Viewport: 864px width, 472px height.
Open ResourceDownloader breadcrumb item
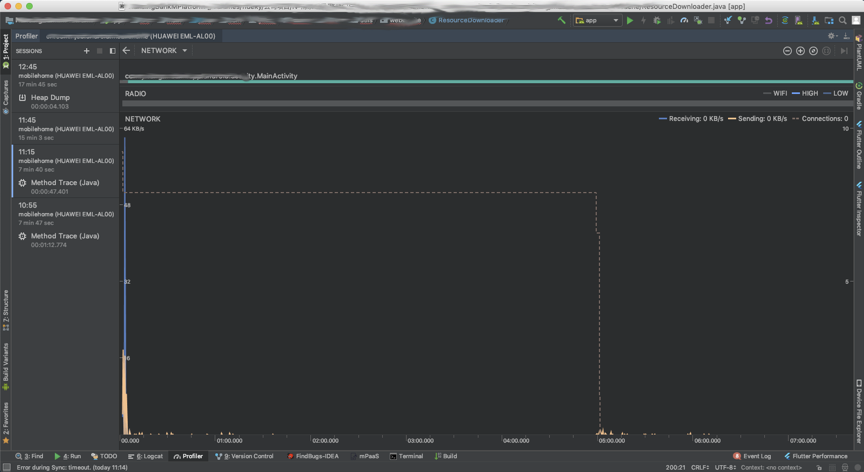(467, 20)
